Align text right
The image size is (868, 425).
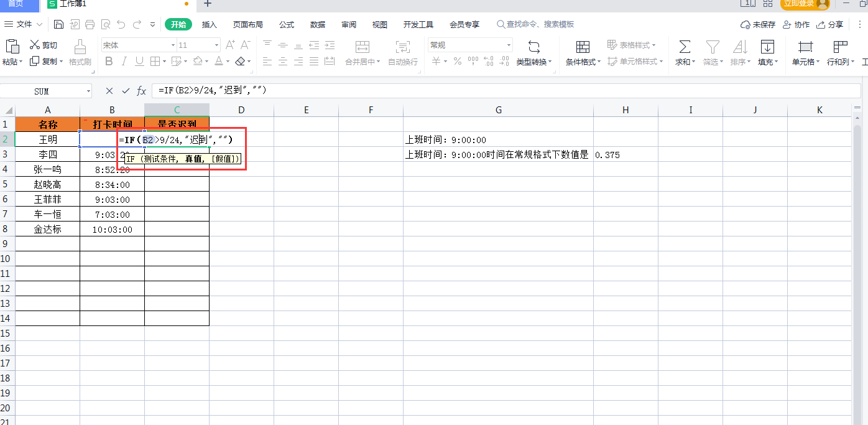(x=298, y=61)
